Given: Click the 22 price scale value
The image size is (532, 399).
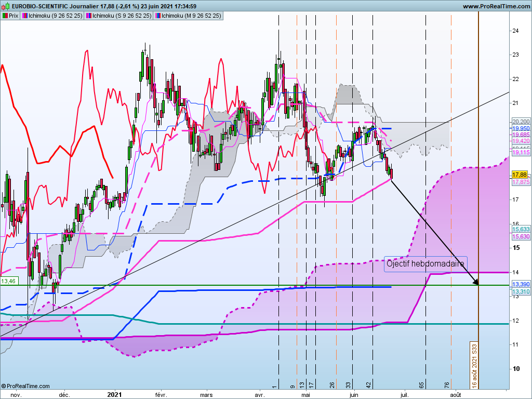Looking at the screenshot, I should tap(516, 79).
